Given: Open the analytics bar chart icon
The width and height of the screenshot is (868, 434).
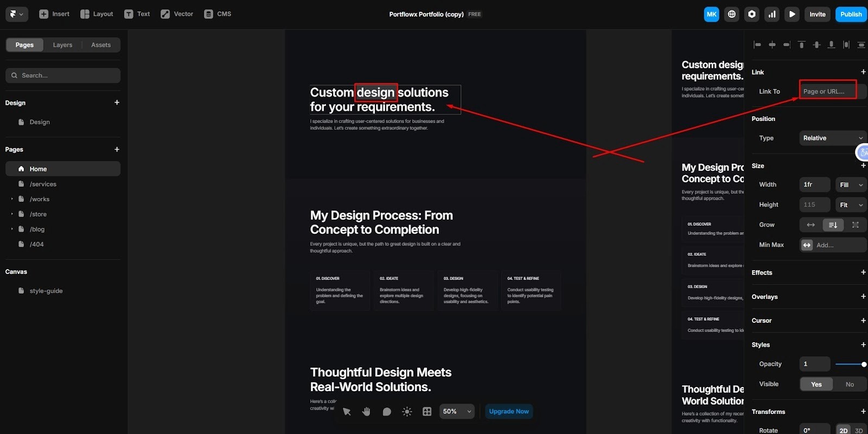Looking at the screenshot, I should tap(772, 15).
